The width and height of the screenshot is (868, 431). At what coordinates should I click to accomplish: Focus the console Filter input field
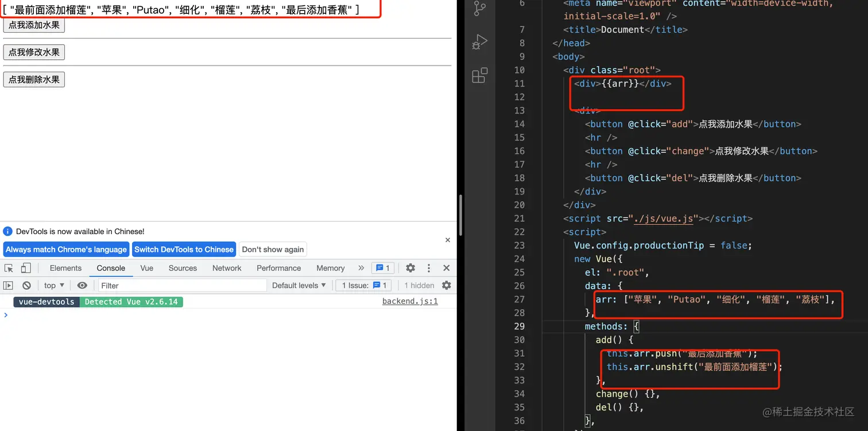pos(183,285)
